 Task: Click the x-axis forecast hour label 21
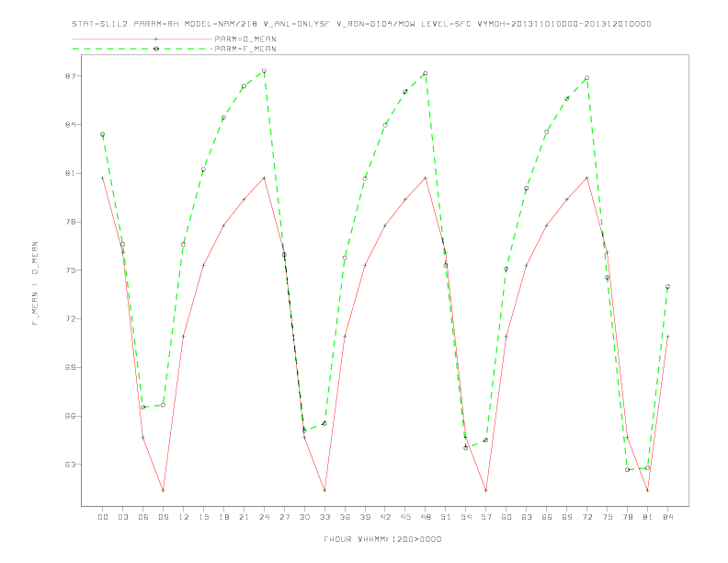[x=244, y=517]
